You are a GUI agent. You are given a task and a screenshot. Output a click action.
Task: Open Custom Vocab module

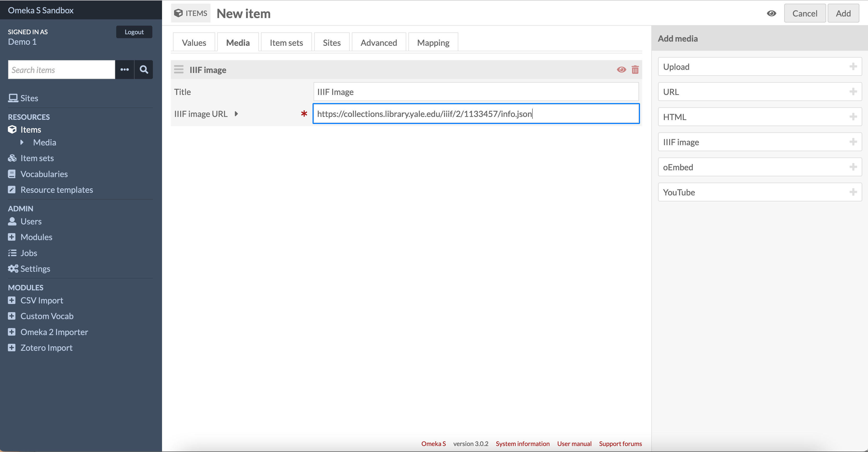click(41, 316)
